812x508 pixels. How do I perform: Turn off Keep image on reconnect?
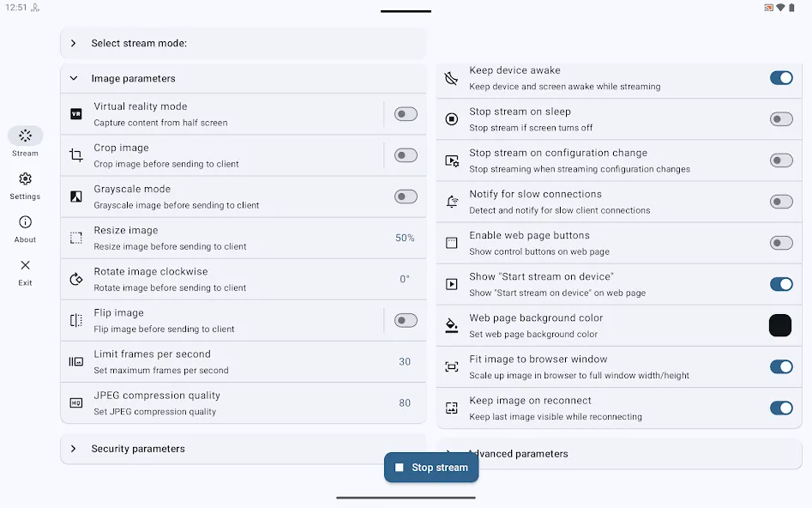(781, 408)
